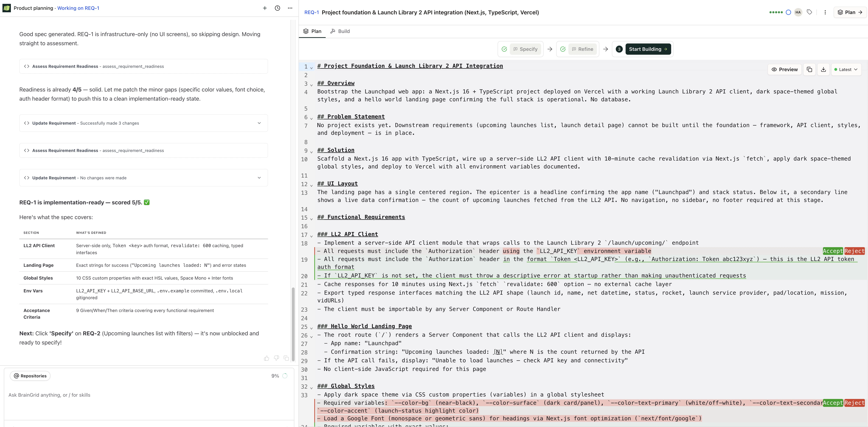Click the Ask BrainGrid input field
The height and width of the screenshot is (427, 868).
click(135, 395)
